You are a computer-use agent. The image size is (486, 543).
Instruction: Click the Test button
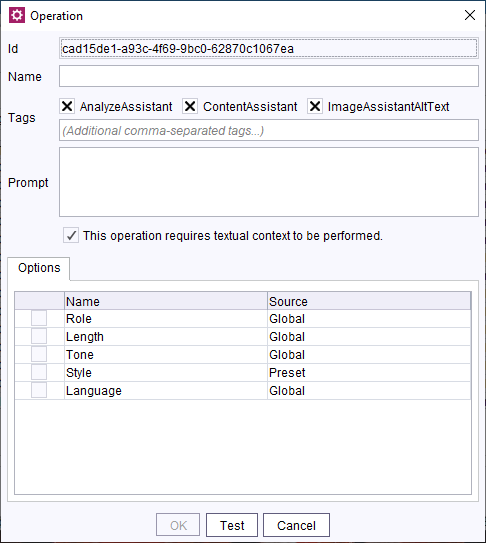coord(232,525)
